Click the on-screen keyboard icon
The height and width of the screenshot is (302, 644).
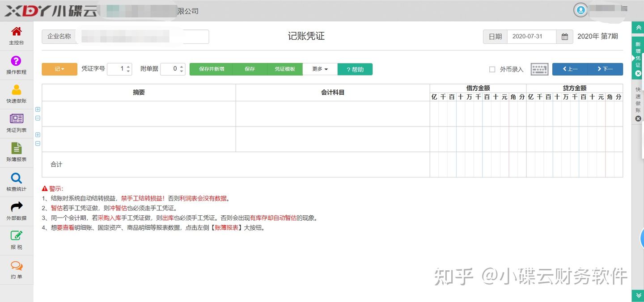539,69
